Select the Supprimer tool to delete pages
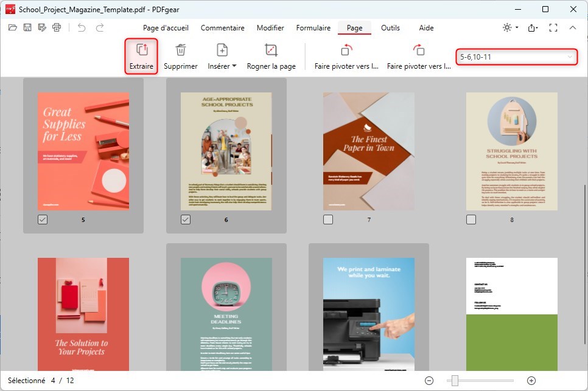 (180, 55)
